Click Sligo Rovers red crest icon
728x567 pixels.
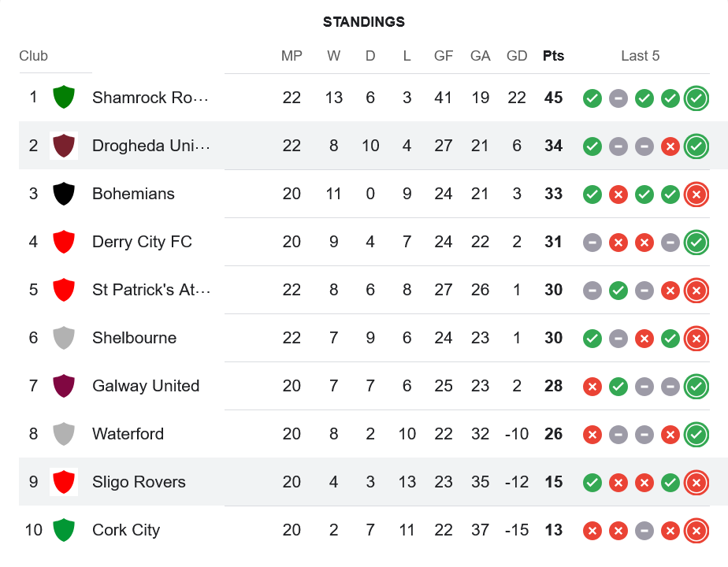tap(63, 482)
